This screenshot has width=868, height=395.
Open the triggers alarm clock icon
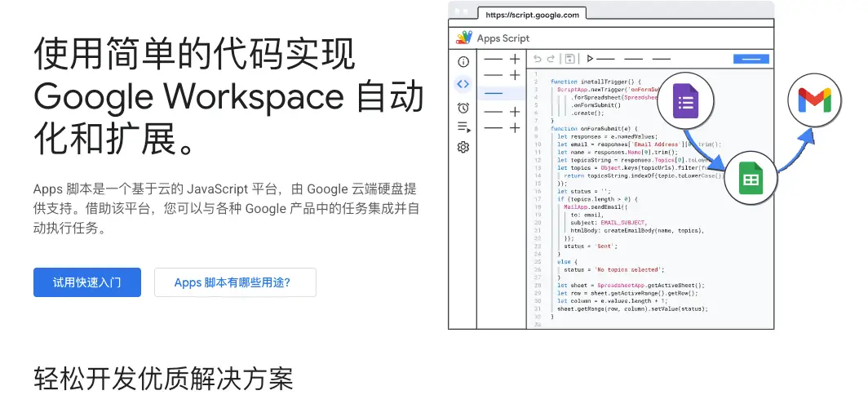463,108
